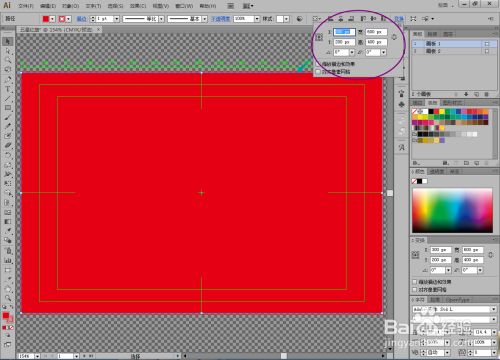Switch to the 透明度 tab in Color panel

[436, 172]
